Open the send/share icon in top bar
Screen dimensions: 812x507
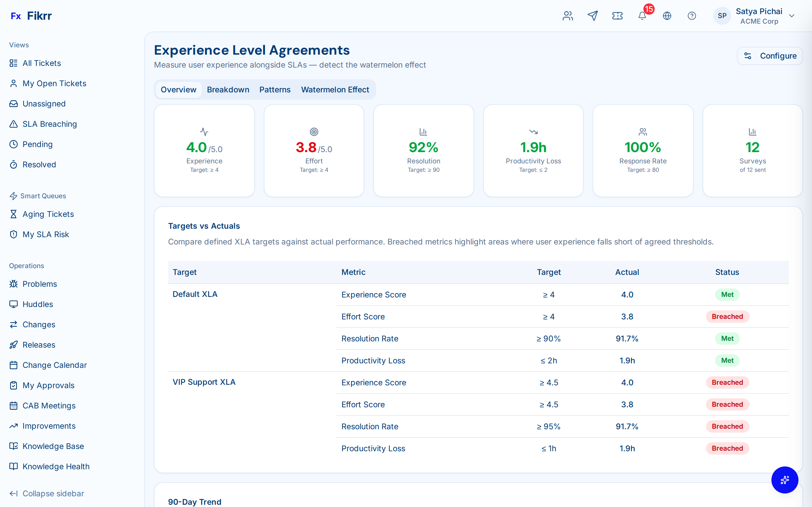click(x=593, y=16)
